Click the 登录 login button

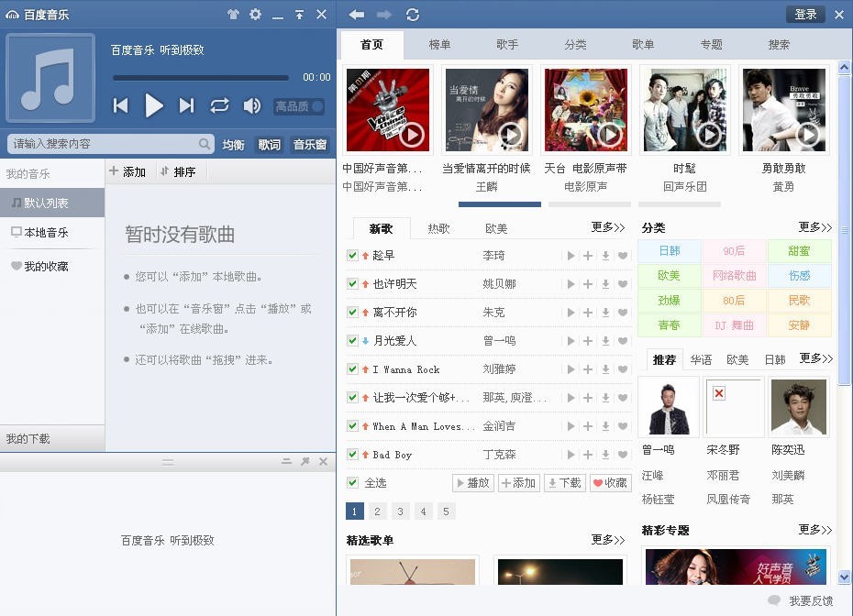click(x=805, y=14)
